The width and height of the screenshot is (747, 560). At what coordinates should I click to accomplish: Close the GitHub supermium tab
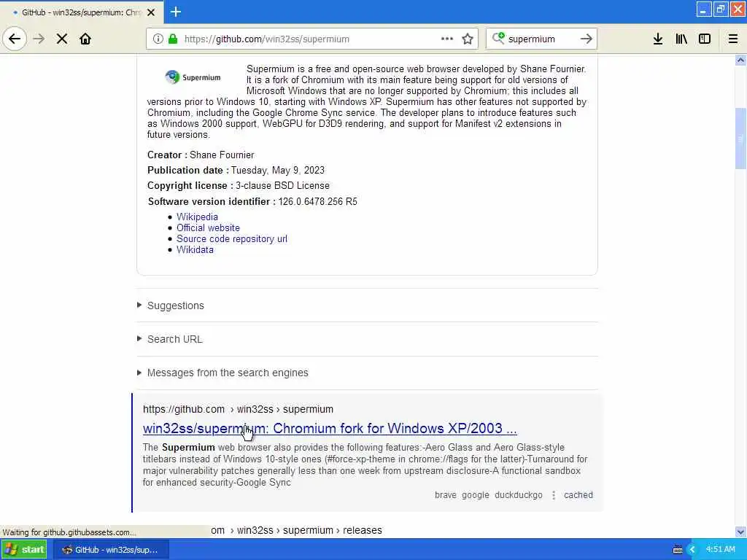click(x=151, y=12)
